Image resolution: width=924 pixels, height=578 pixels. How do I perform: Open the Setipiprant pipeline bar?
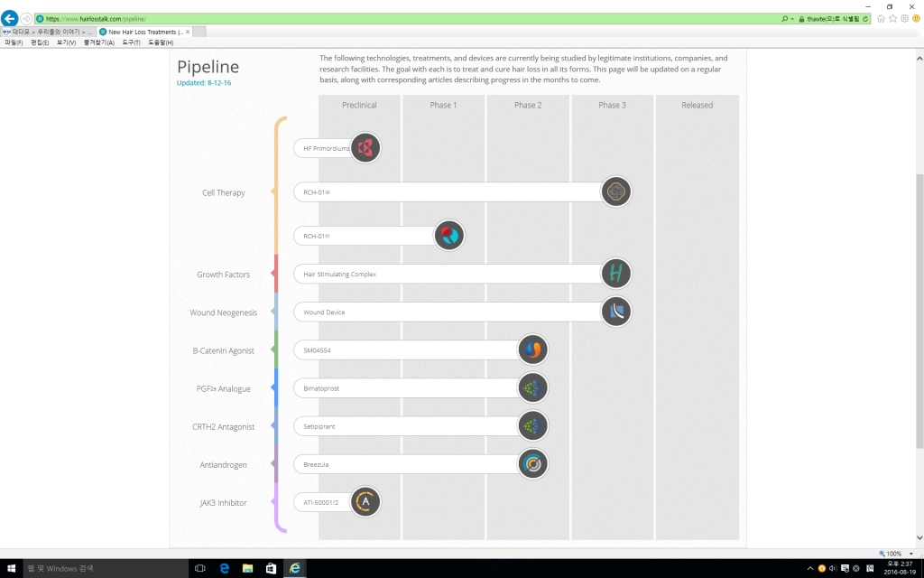pyautogui.click(x=420, y=426)
